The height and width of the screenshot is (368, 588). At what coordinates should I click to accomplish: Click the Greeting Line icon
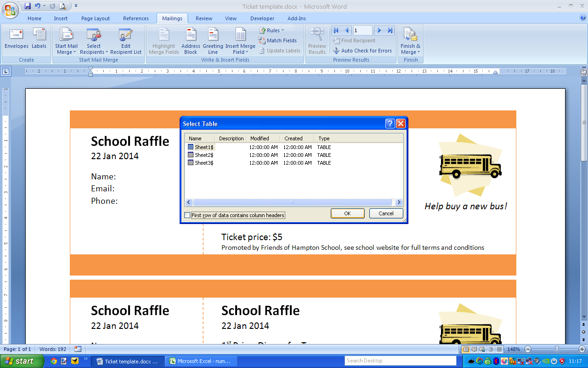(x=212, y=40)
